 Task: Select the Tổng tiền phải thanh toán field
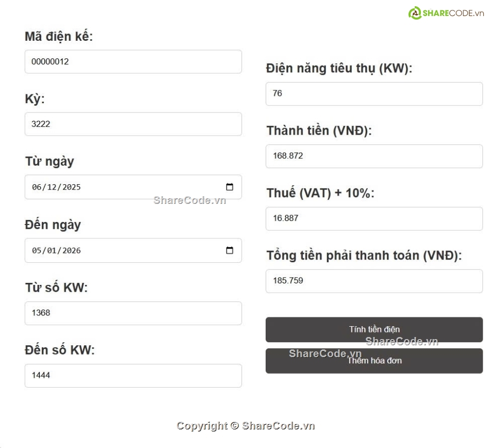(x=374, y=281)
